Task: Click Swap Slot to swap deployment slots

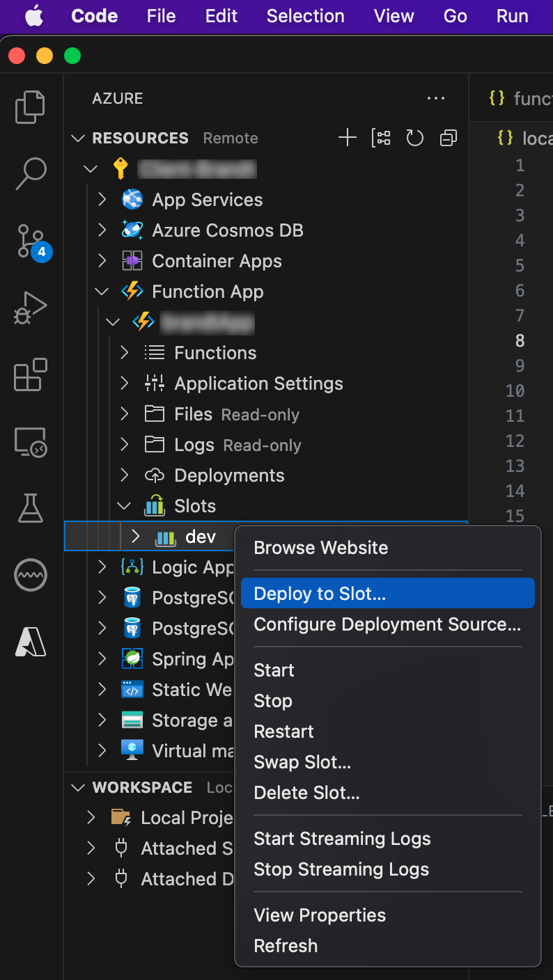Action: pos(302,761)
